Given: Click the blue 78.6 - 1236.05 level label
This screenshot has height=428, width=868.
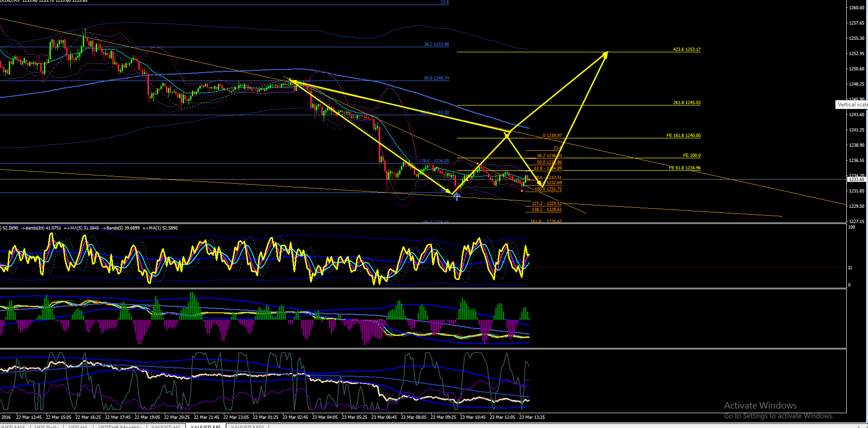Looking at the screenshot, I should pyautogui.click(x=435, y=161).
